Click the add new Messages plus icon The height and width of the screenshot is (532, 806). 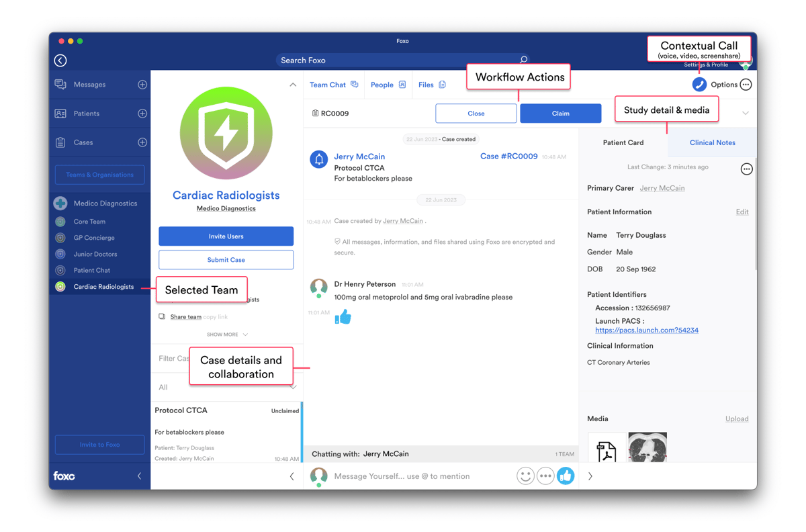point(141,84)
